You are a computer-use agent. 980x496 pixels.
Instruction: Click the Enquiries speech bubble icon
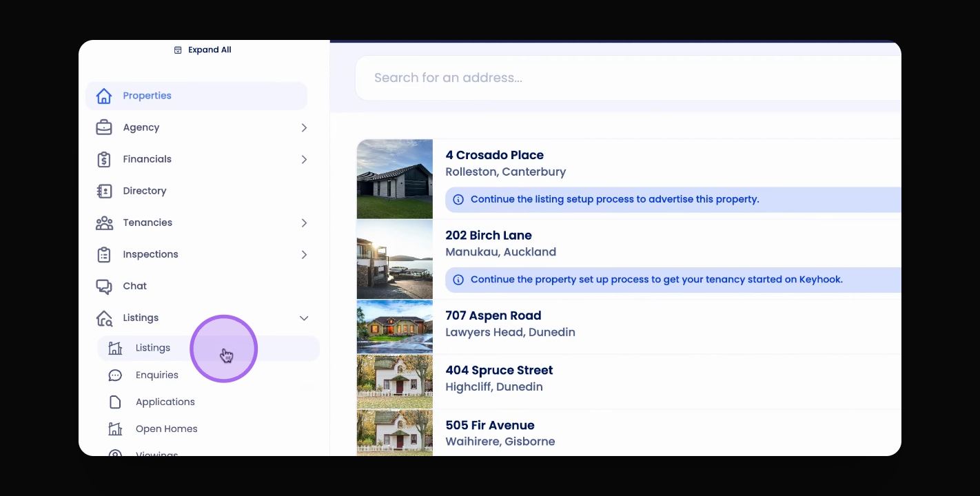[x=115, y=375]
